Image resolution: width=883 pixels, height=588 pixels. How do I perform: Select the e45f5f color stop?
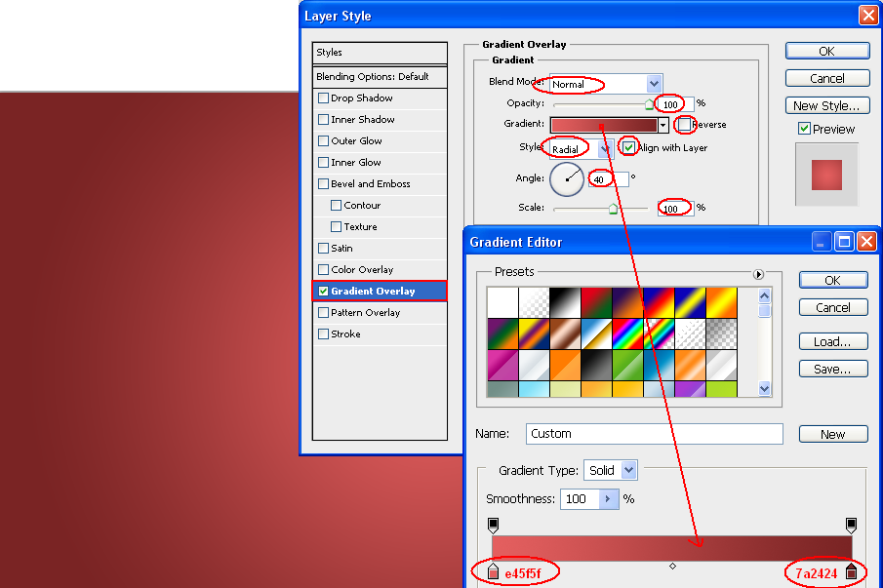click(493, 571)
